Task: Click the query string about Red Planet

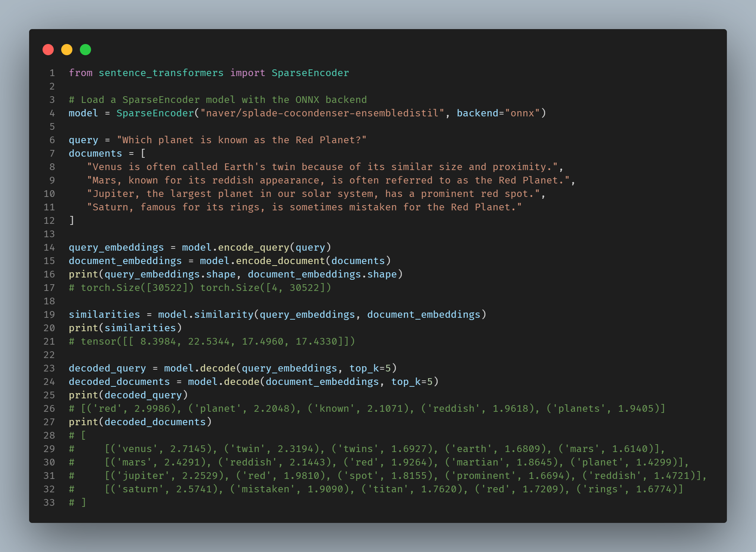Action: tap(241, 140)
